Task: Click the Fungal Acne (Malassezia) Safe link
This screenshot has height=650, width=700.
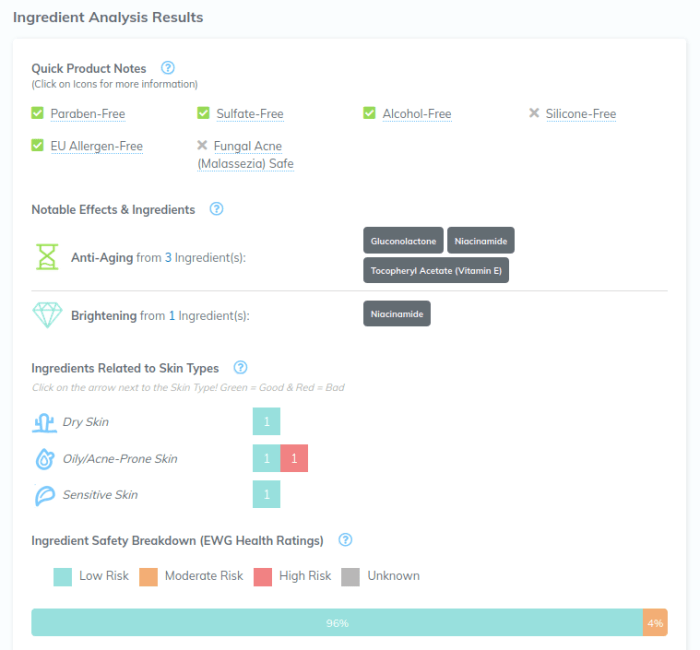Action: click(x=246, y=155)
